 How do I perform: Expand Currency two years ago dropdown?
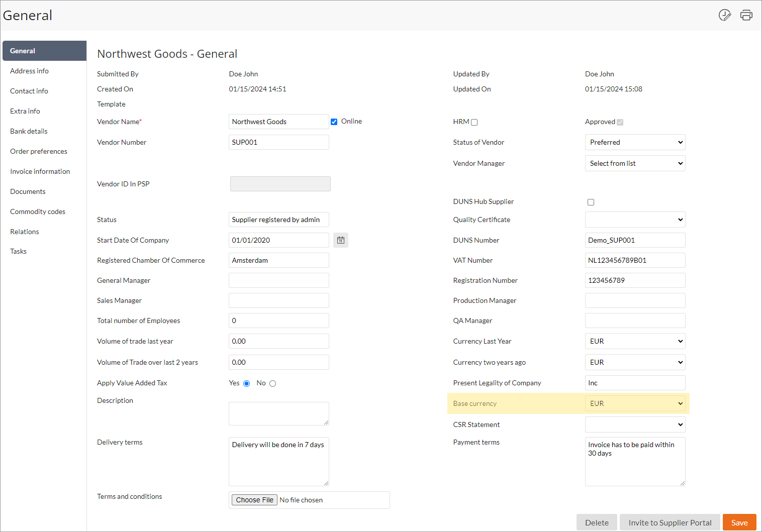(635, 362)
